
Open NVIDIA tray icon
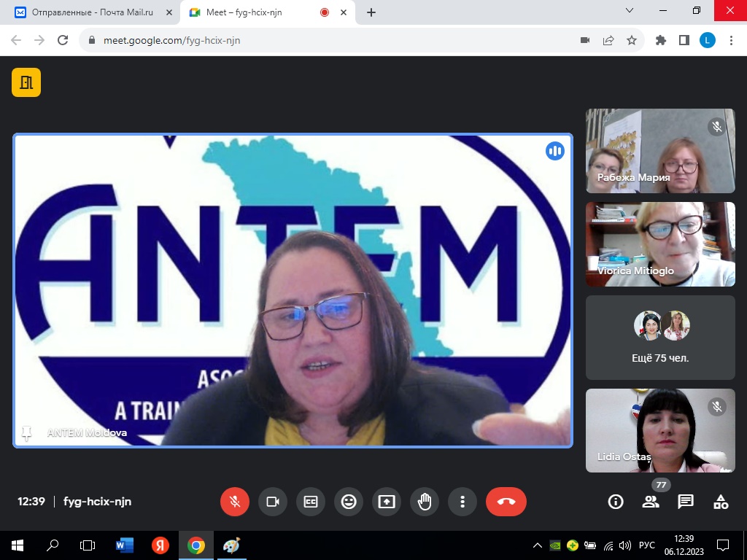pos(555,545)
